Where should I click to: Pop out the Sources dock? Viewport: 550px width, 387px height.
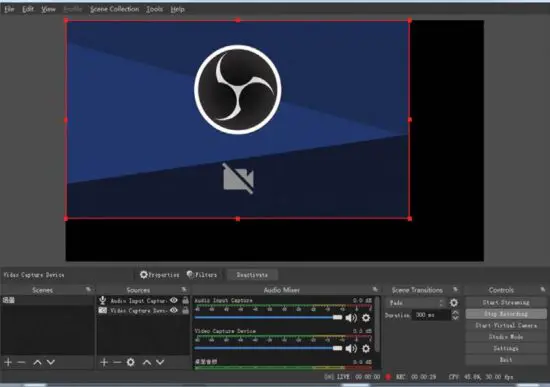point(184,289)
